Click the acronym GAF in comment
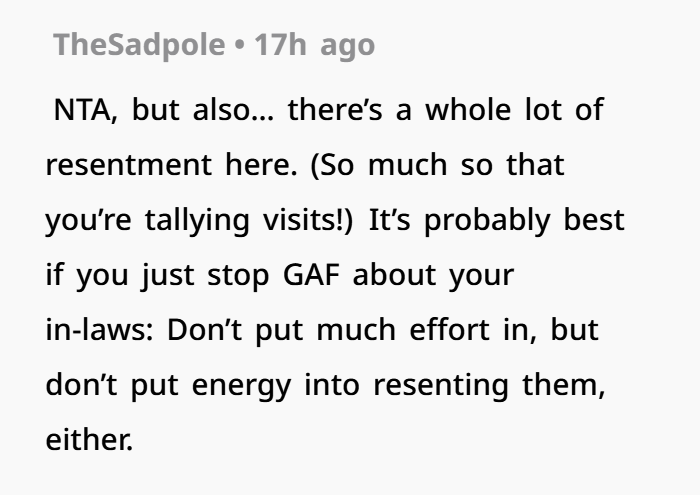The height and width of the screenshot is (495, 700). pos(311,275)
